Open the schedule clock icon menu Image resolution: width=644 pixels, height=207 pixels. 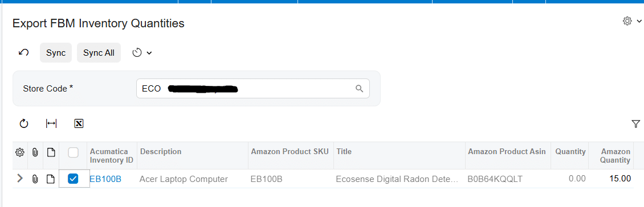pos(142,53)
